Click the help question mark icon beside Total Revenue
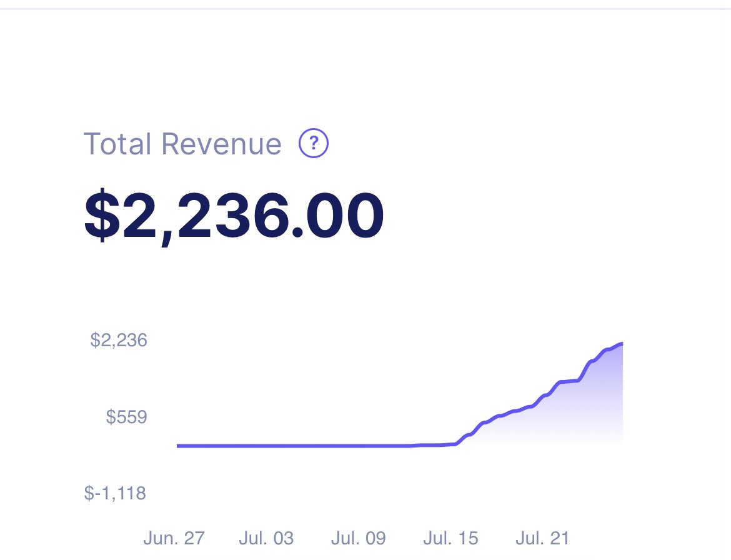Screen dimensions: 731x560 tap(313, 143)
